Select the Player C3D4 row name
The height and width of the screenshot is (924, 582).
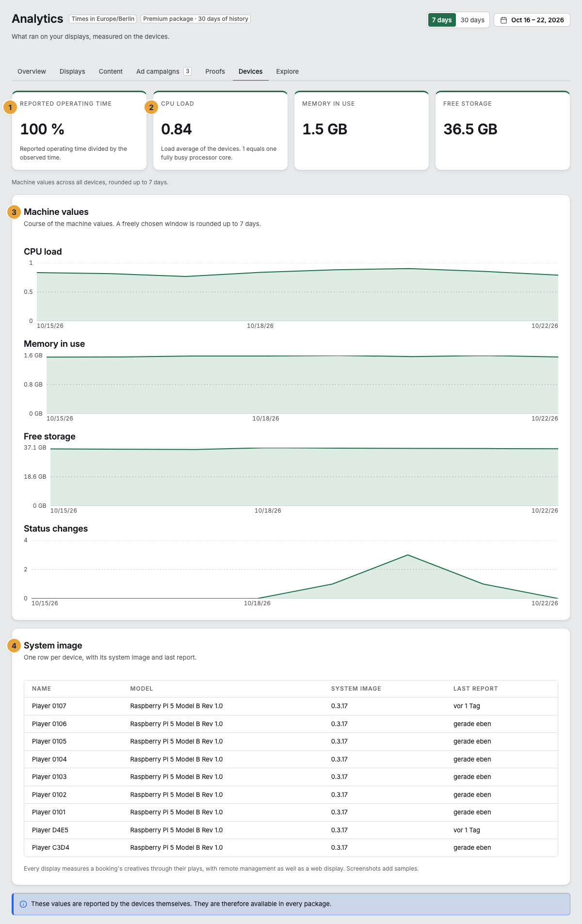(50, 848)
